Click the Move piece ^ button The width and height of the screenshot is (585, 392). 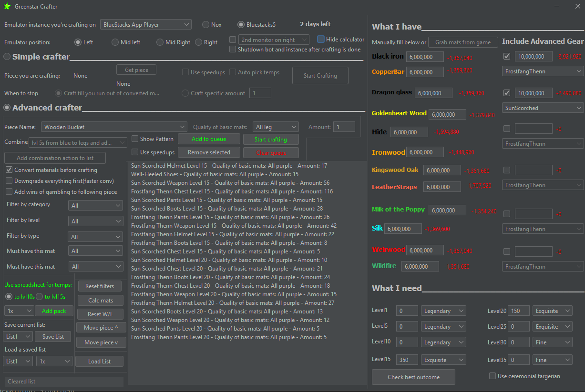(101, 327)
